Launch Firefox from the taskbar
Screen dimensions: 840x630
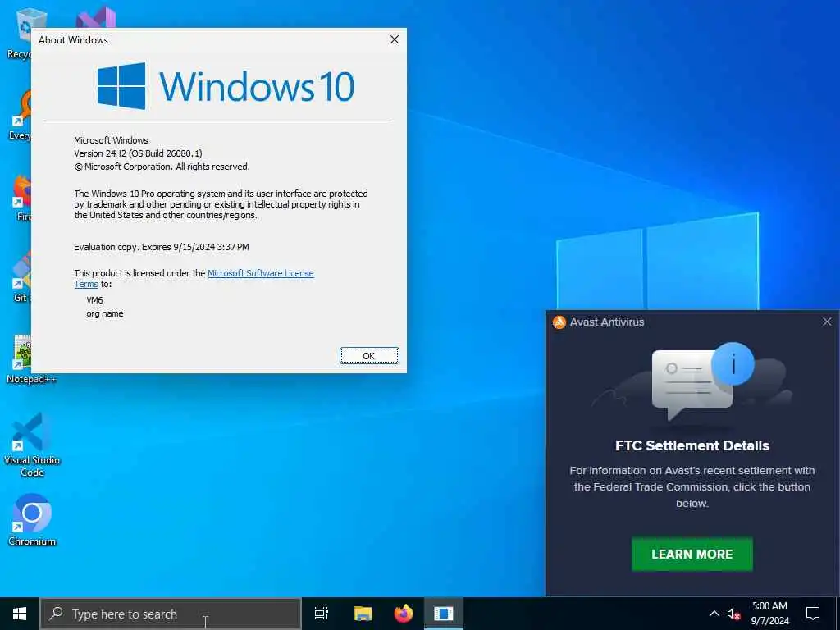[404, 614]
